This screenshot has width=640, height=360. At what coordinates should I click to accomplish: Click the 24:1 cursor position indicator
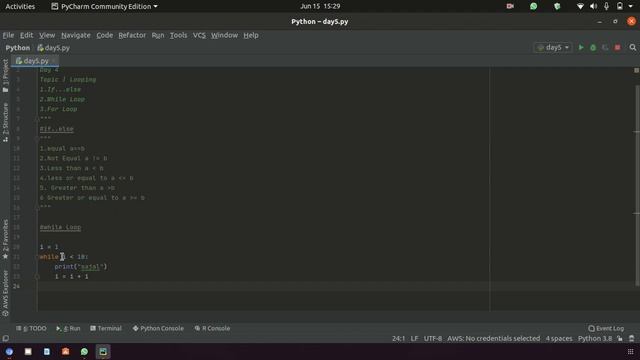398,338
